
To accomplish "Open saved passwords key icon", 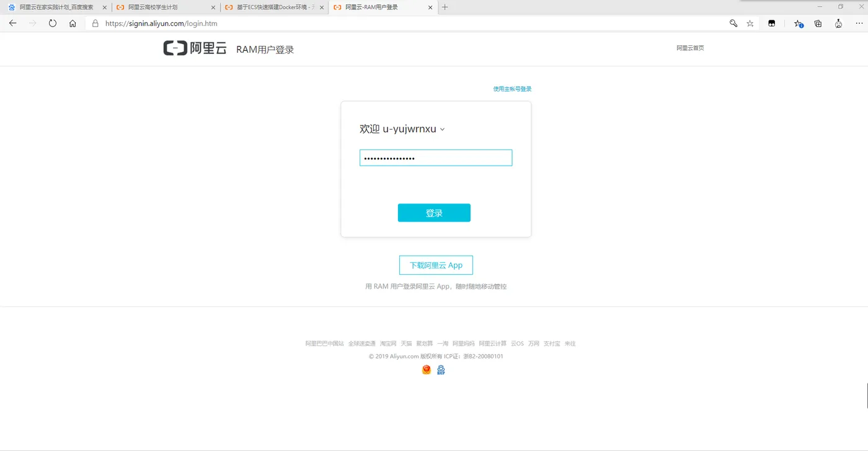I will (x=733, y=24).
